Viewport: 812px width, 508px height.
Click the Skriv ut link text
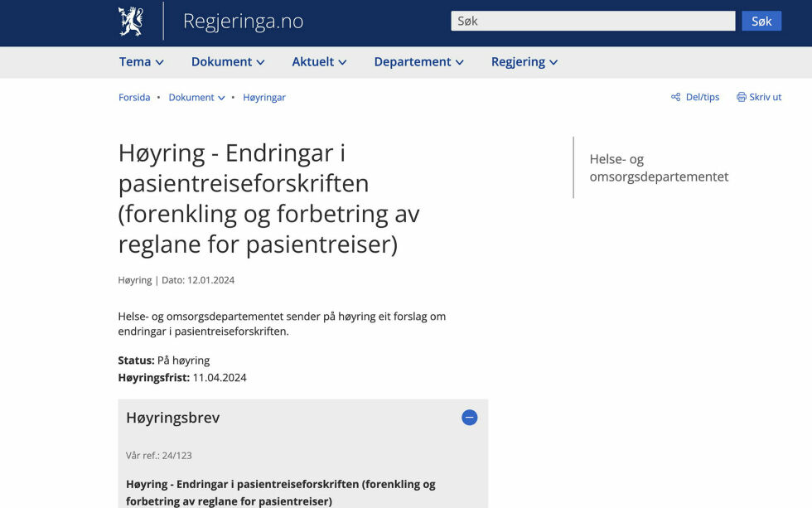[x=766, y=97]
